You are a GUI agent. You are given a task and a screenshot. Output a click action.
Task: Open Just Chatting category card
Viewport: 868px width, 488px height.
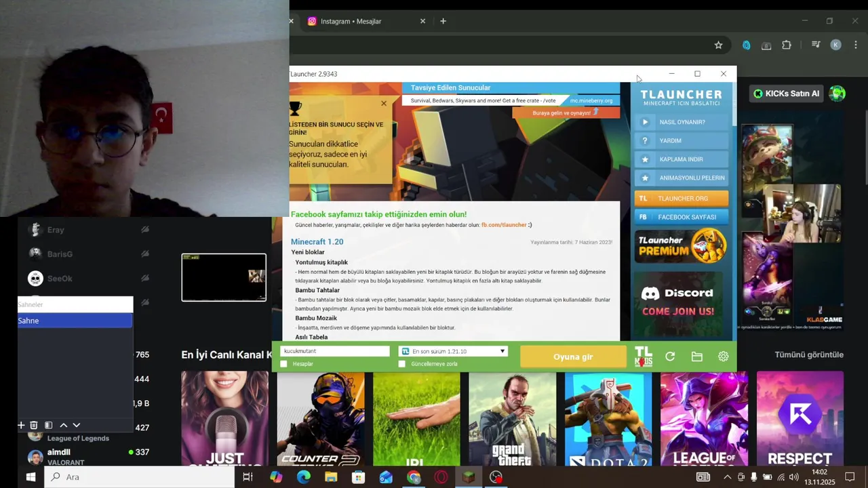pyautogui.click(x=224, y=418)
